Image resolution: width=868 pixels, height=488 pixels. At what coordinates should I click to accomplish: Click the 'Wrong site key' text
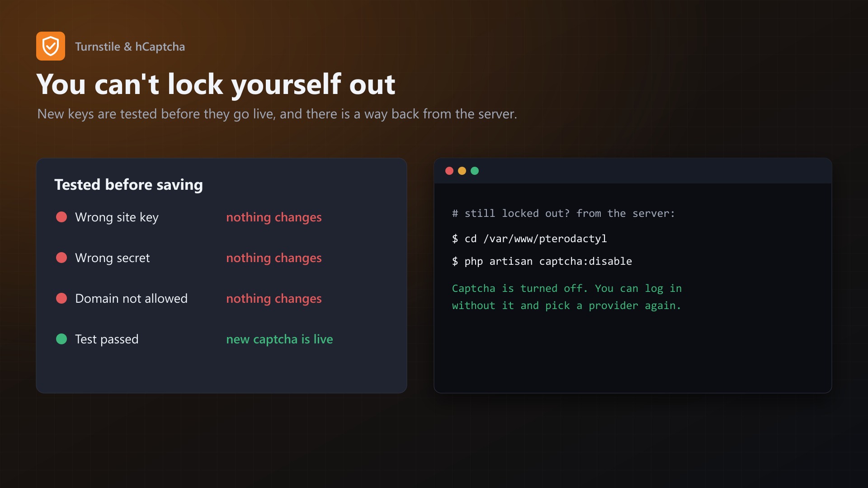117,217
